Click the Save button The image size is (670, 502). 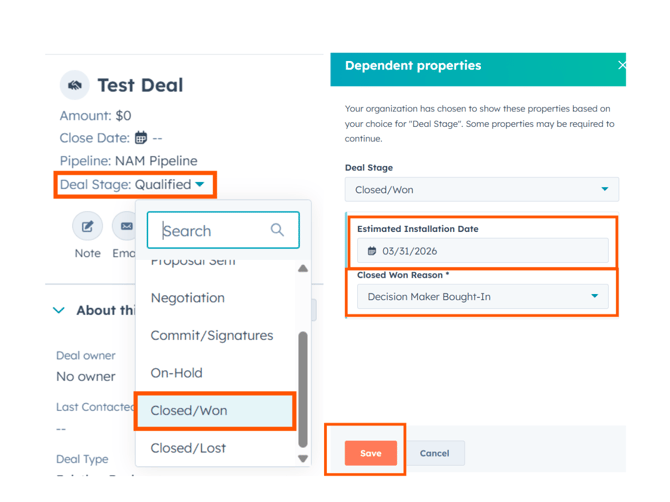(370, 453)
